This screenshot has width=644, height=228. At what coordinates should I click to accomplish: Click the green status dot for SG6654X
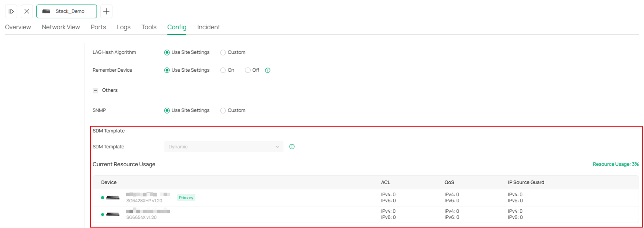[103, 214]
